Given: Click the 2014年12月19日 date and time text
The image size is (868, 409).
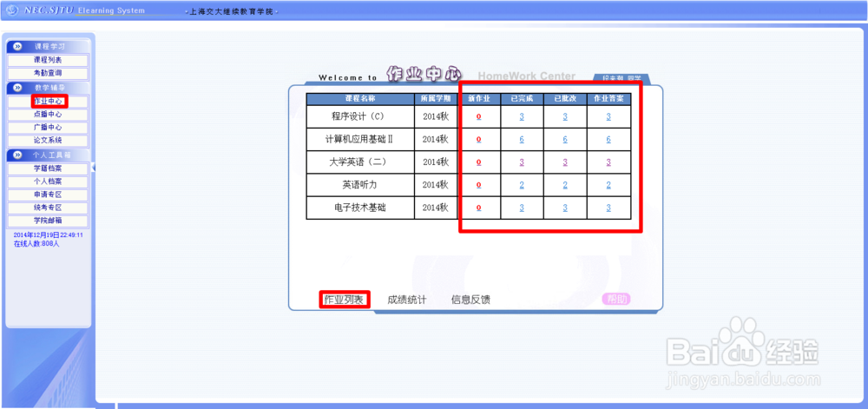Looking at the screenshot, I should coord(48,234).
